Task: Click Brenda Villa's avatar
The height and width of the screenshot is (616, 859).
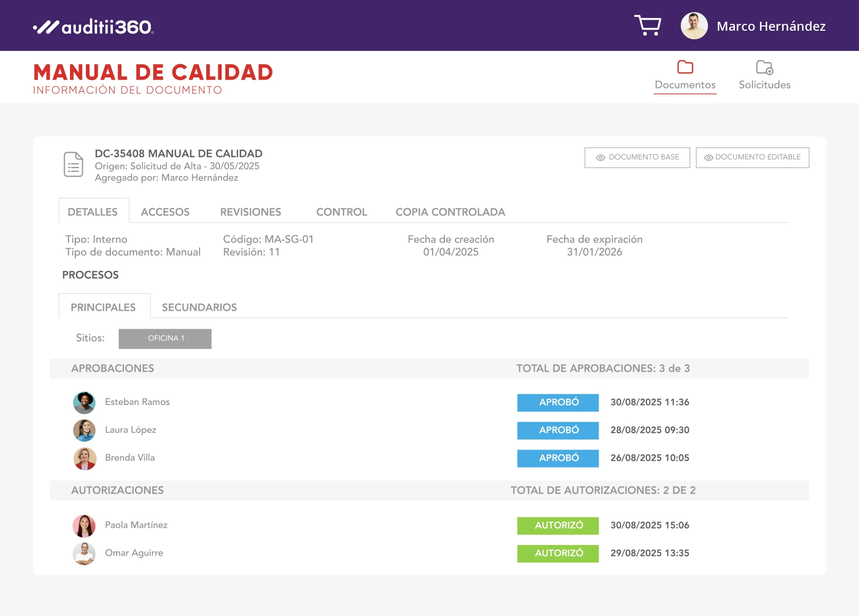Action: (84, 459)
